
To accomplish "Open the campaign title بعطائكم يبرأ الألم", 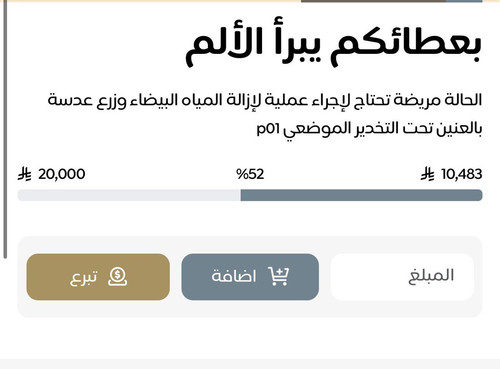I will [333, 42].
